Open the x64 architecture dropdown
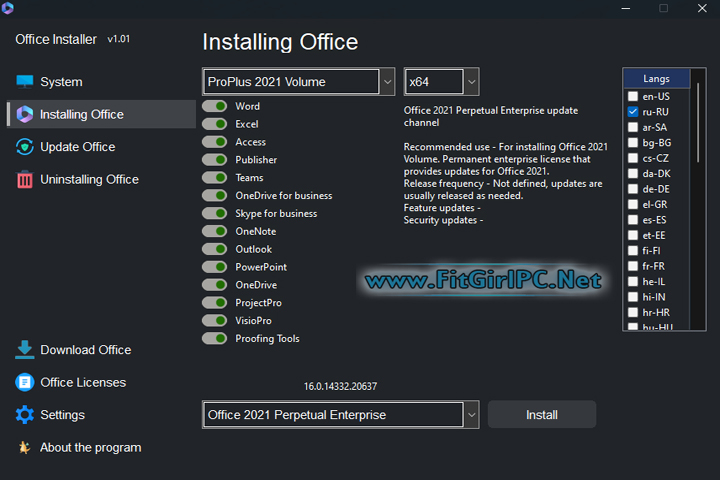720x480 pixels. [x=442, y=81]
